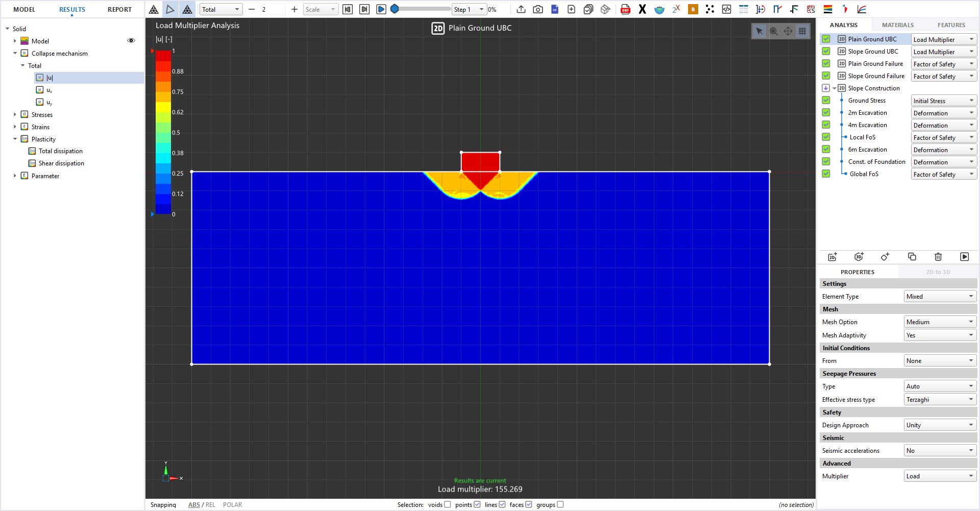
Task: Switch to the MODEL tab
Action: click(24, 9)
